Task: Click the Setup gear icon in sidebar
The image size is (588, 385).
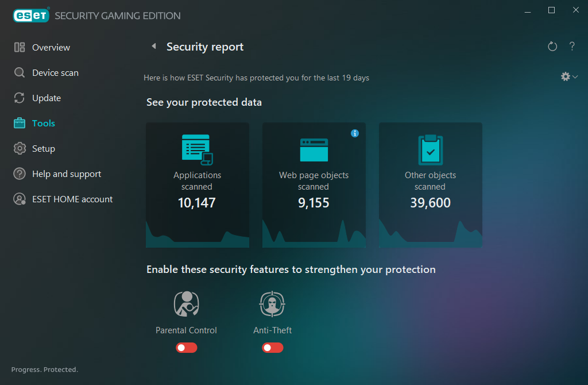Action: tap(20, 149)
